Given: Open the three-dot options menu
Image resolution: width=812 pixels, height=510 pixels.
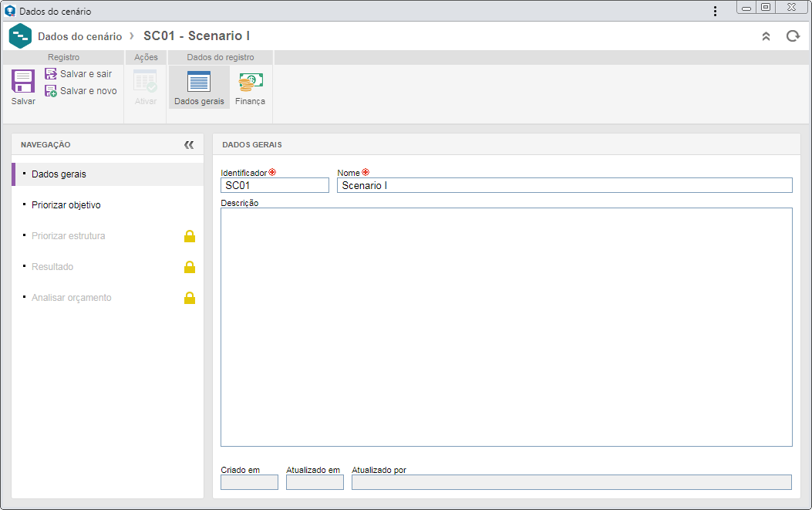Looking at the screenshot, I should [715, 11].
